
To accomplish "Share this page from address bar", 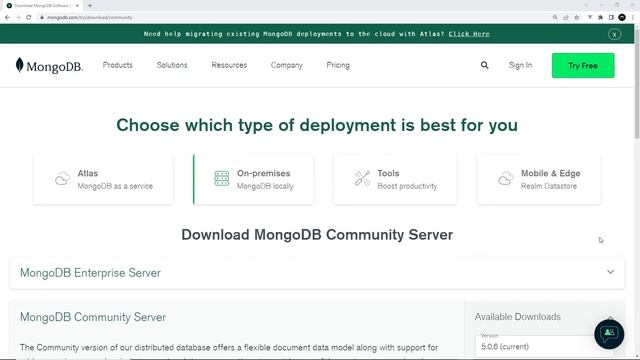I will [x=566, y=18].
